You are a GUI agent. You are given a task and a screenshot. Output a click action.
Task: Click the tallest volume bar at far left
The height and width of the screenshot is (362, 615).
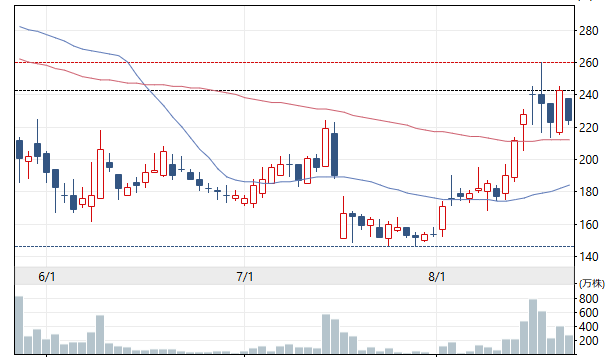[19, 325]
